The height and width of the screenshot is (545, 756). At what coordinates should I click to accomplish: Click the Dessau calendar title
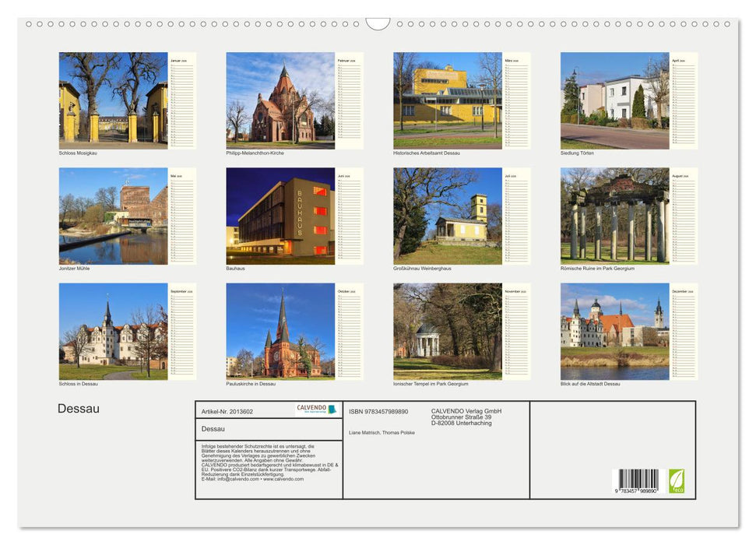[x=79, y=408]
